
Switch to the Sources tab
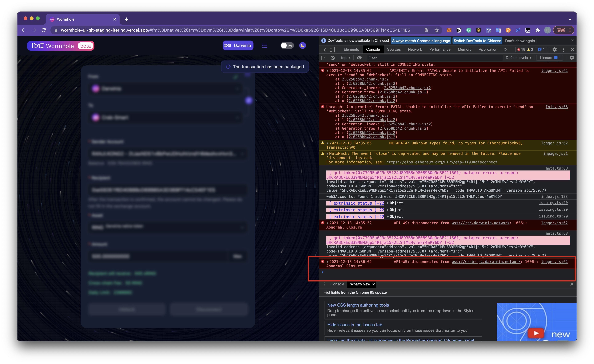(x=394, y=50)
